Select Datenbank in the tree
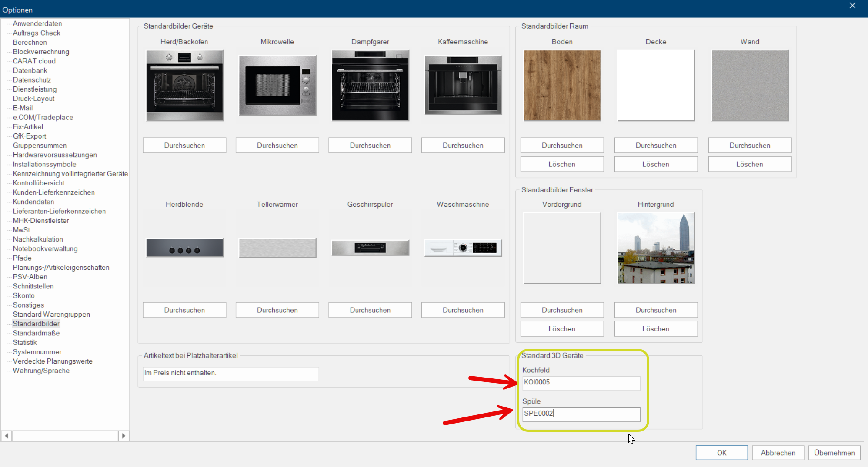 (30, 70)
